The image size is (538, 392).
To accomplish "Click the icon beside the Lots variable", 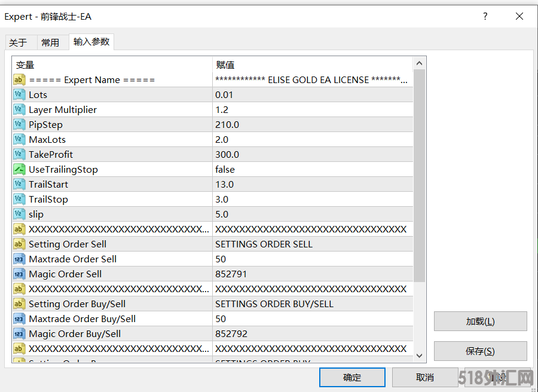I will tap(19, 94).
